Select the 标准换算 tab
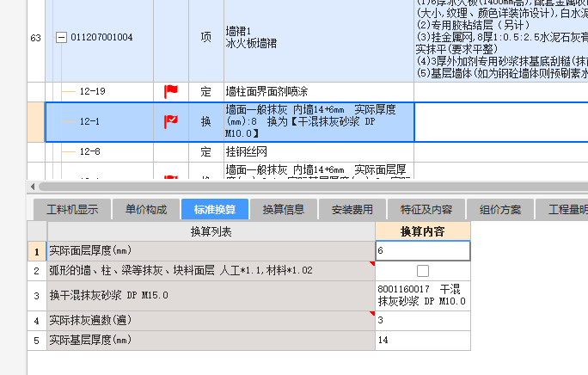 215,210
